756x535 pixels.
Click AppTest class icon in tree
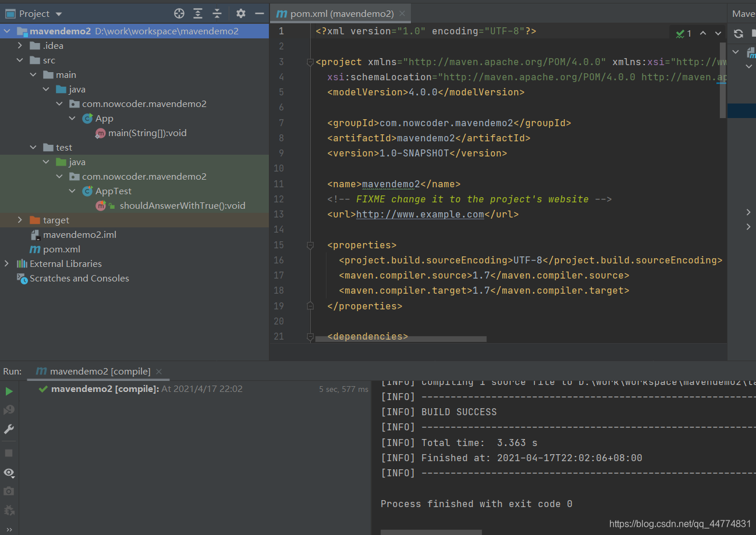(x=87, y=191)
